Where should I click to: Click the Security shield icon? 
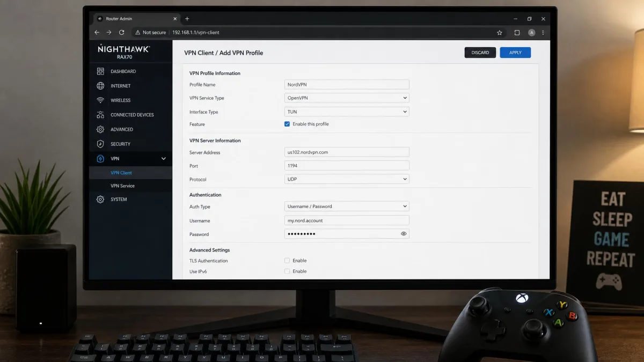click(100, 144)
